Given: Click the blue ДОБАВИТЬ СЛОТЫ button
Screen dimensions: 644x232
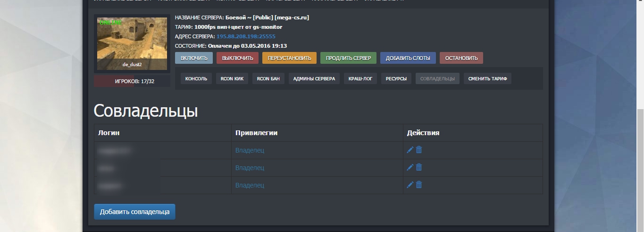Looking at the screenshot, I should pyautogui.click(x=408, y=58).
